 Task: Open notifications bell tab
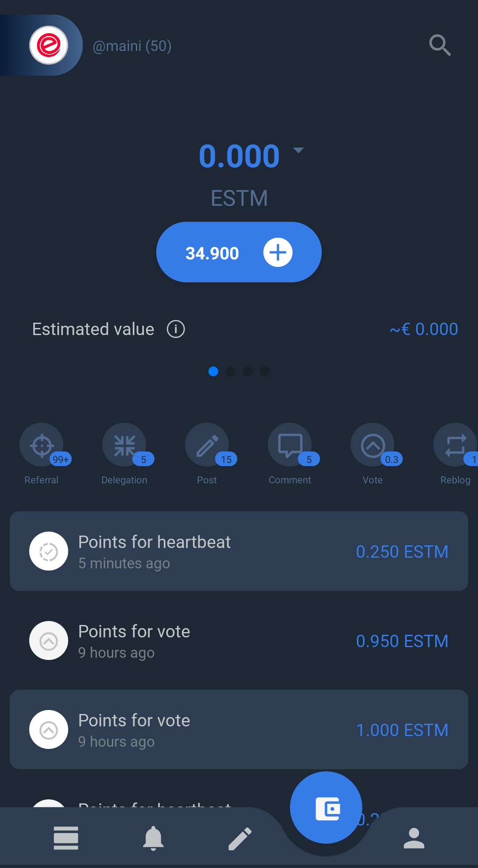coord(153,838)
